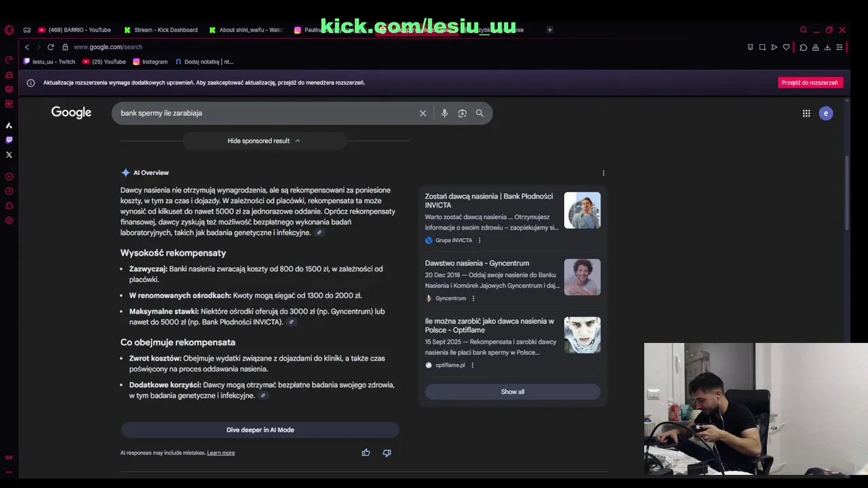This screenshot has width=868, height=488.
Task: Open Dawstwo nasienia - Gyncentrum result
Action: coord(477,263)
